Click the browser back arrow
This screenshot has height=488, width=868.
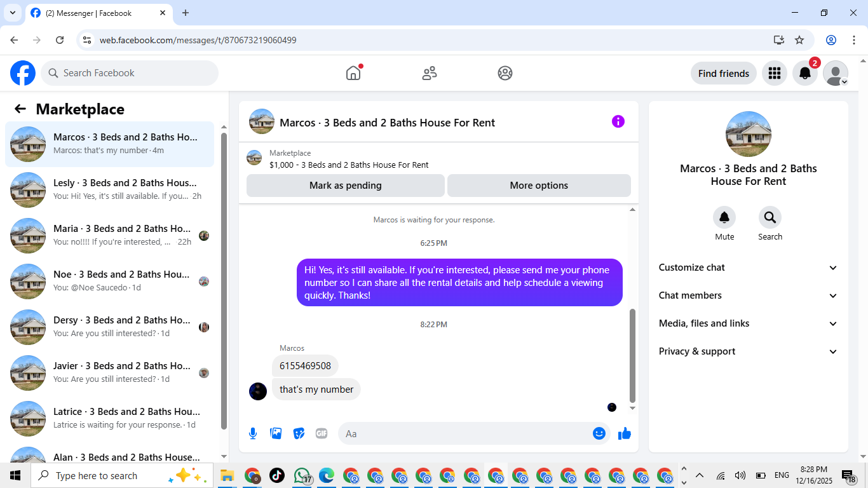[x=14, y=40]
